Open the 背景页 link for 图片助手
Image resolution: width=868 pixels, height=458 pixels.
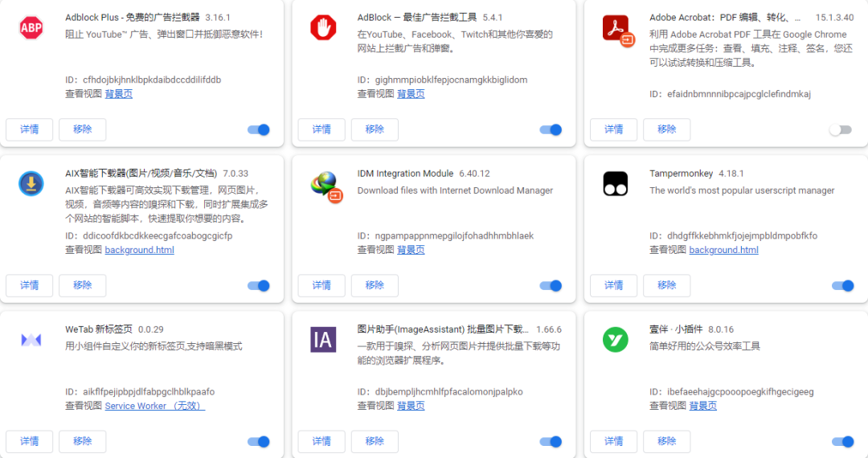coord(411,406)
